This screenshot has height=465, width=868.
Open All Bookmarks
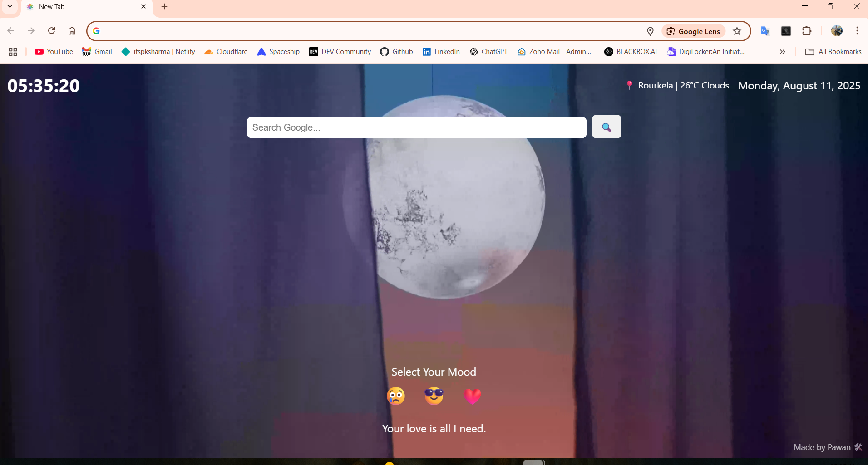click(833, 52)
